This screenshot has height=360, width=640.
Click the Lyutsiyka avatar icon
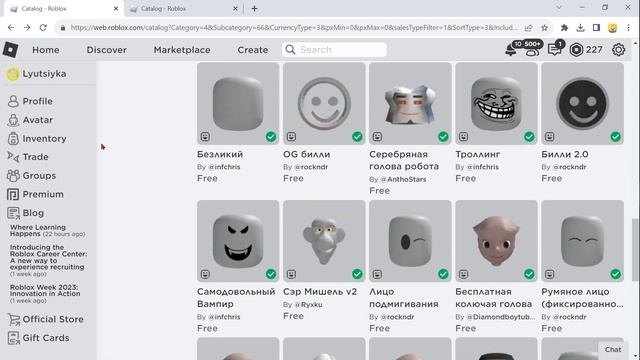[x=13, y=74]
